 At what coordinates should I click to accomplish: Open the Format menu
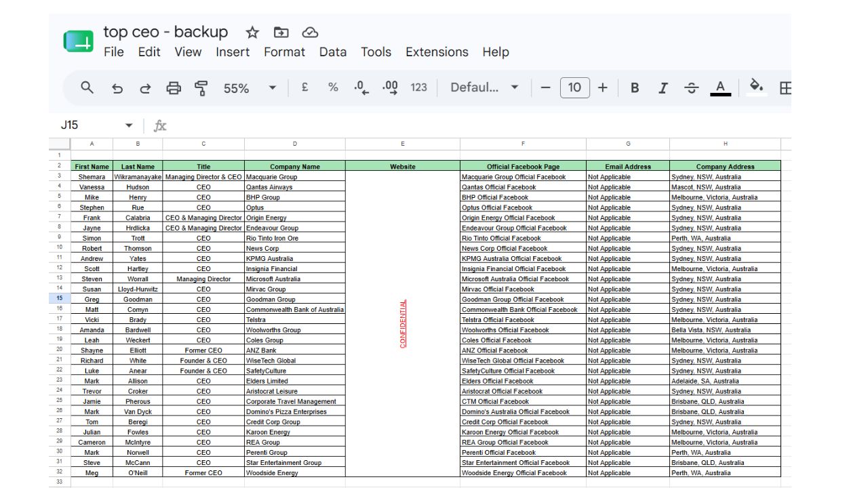tap(284, 52)
